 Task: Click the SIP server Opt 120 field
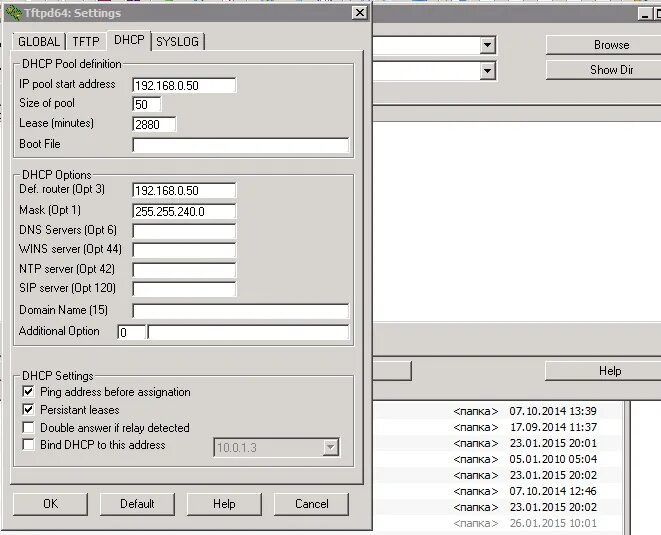point(184,289)
